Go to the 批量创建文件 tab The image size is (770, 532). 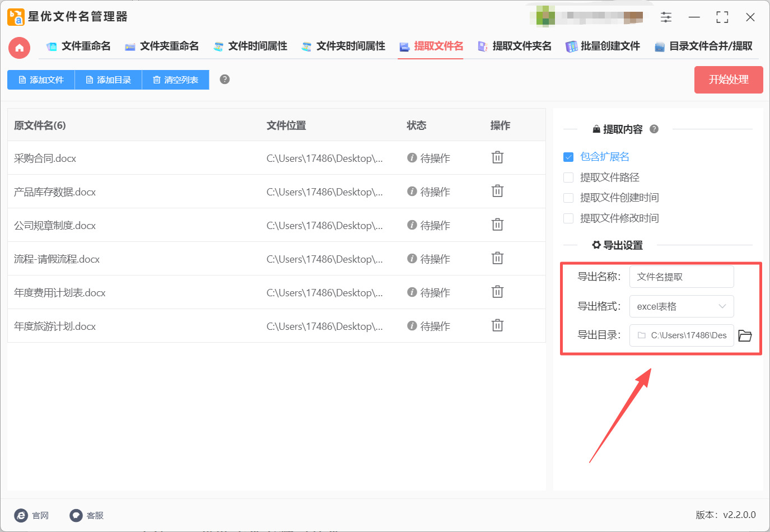click(603, 46)
